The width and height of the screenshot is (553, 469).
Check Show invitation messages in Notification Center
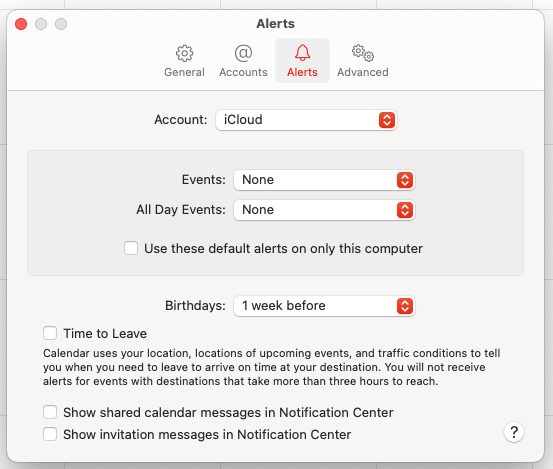[50, 434]
